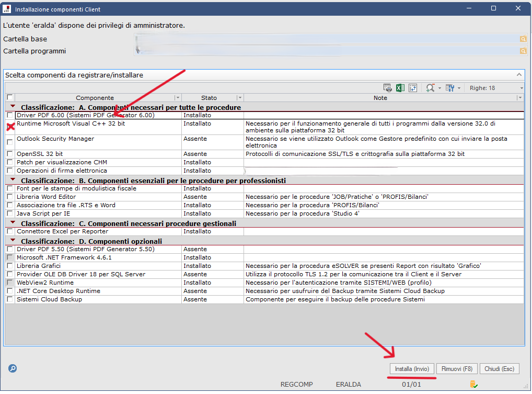Tick the .NET Core Desktop Runtime checkbox
532x394 pixels.
coord(10,291)
